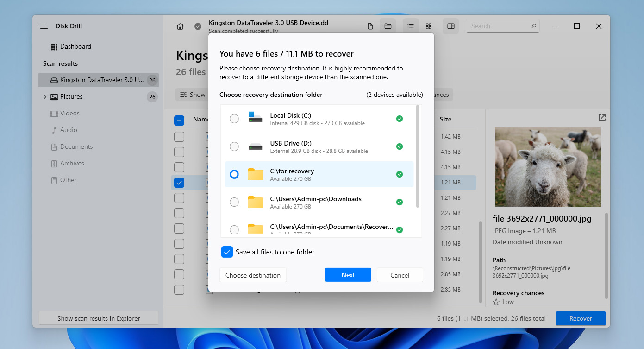Click the Next button
This screenshot has height=349, width=644.
pos(348,275)
